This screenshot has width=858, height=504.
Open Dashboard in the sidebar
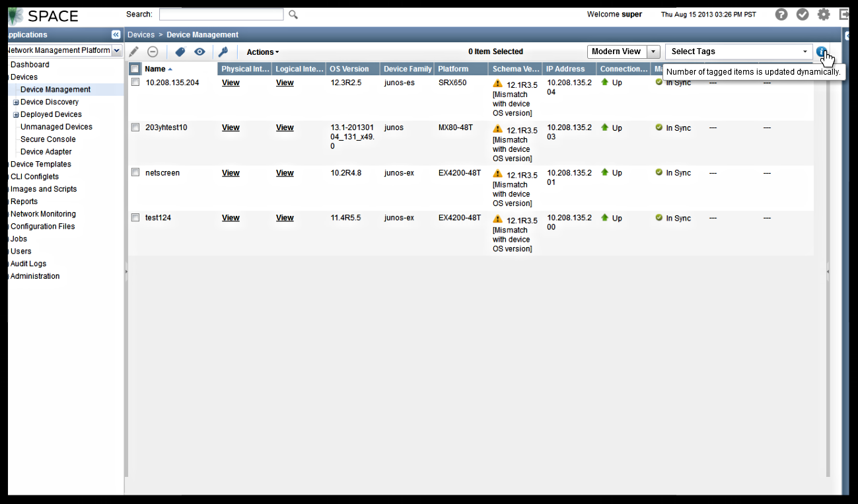pyautogui.click(x=30, y=65)
